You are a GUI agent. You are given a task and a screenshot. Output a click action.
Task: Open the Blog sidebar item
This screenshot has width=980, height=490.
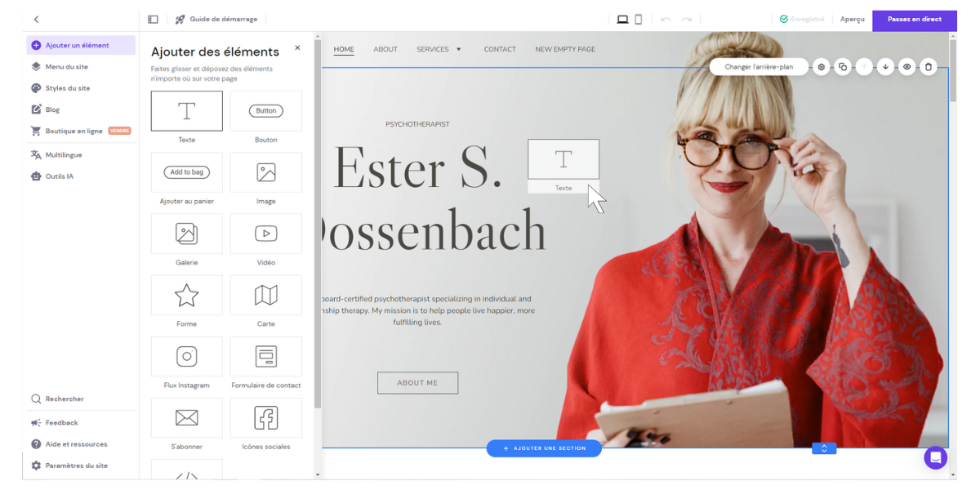pyautogui.click(x=81, y=109)
